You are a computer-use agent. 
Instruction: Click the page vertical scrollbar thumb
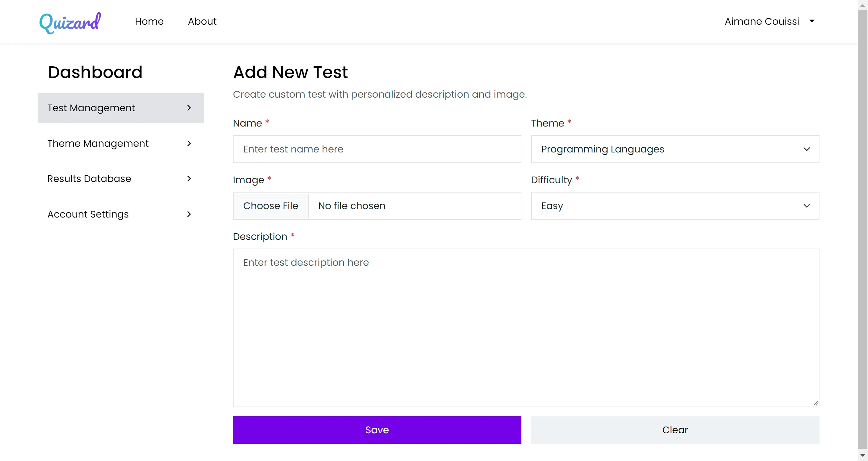(863, 229)
